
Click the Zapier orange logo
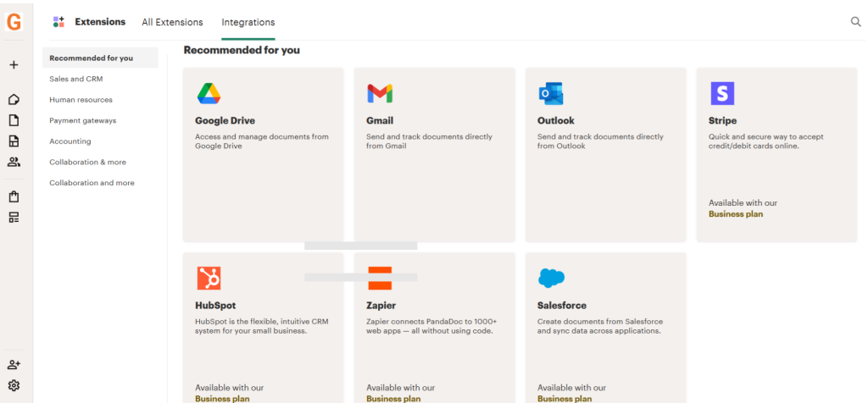[380, 278]
